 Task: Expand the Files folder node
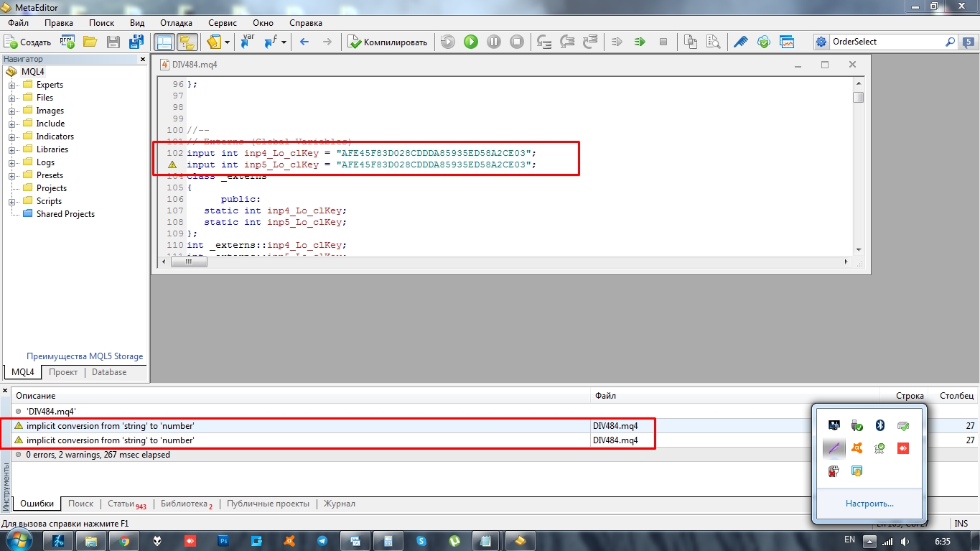12,98
